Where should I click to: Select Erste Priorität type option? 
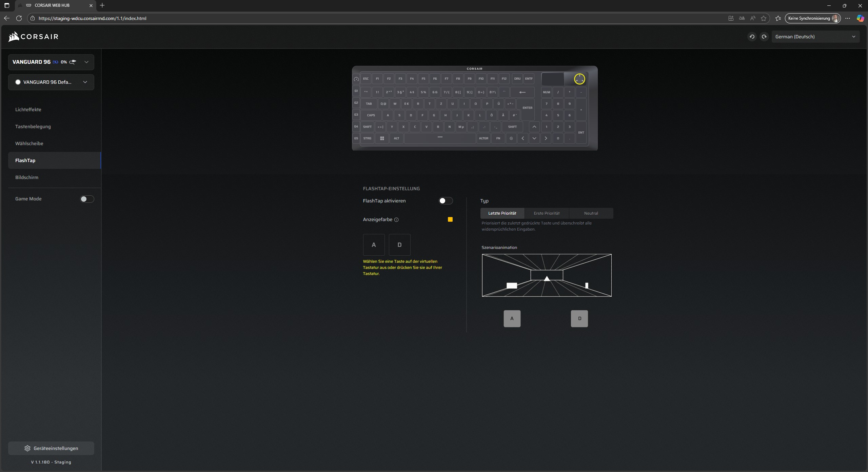point(547,213)
